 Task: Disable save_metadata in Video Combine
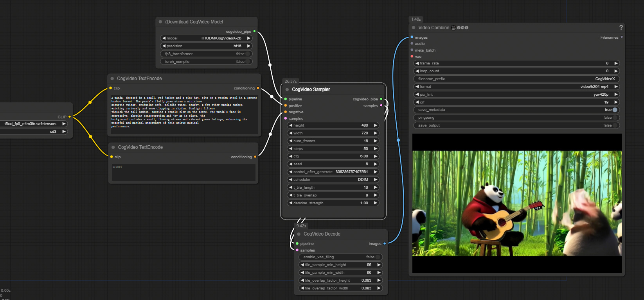point(516,110)
